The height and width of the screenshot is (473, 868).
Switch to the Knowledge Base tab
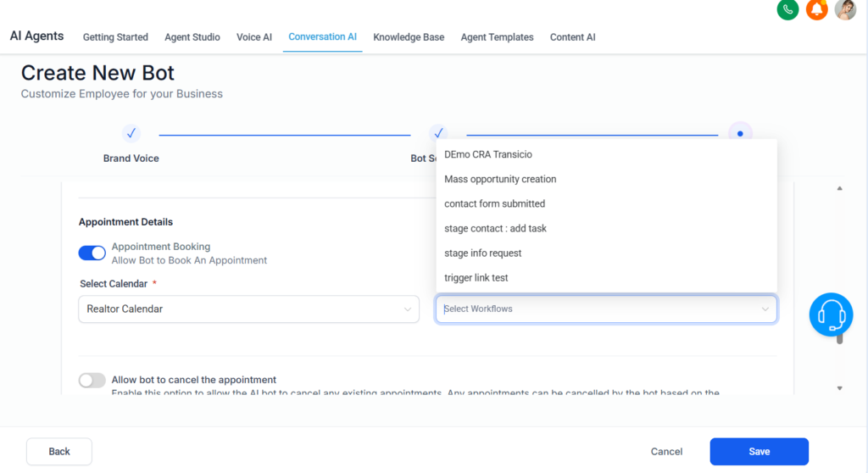409,37
